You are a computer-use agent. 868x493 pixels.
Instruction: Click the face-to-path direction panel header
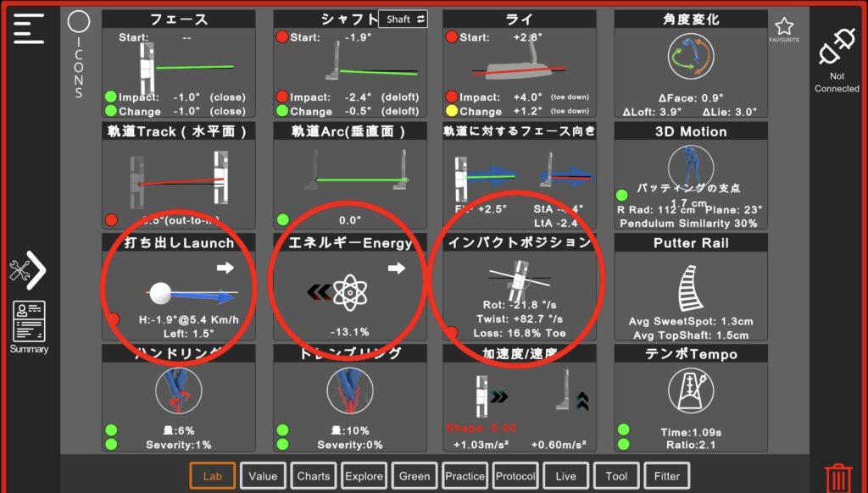click(520, 131)
